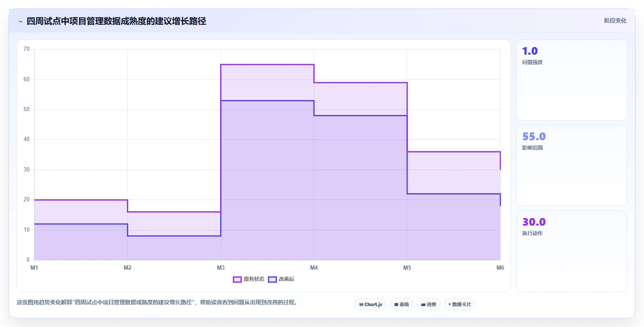
Task: Open the 影响范围 55.0 card
Action: click(572, 165)
